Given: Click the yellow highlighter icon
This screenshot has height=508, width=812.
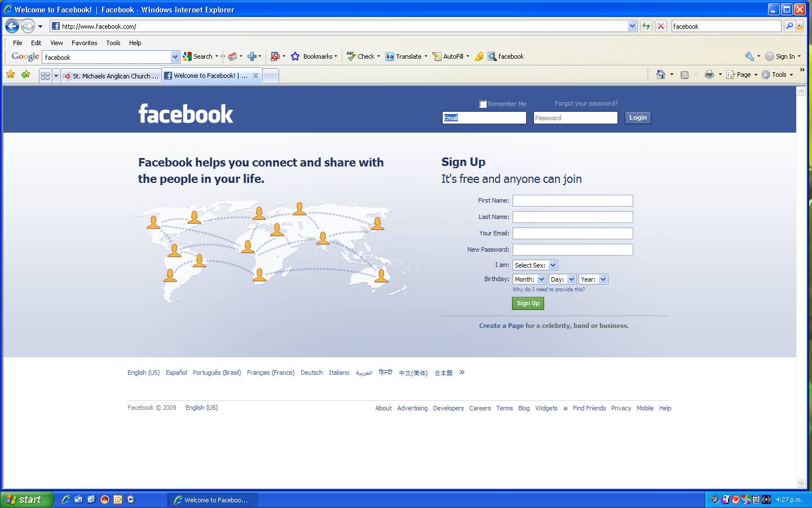Looking at the screenshot, I should pos(479,56).
